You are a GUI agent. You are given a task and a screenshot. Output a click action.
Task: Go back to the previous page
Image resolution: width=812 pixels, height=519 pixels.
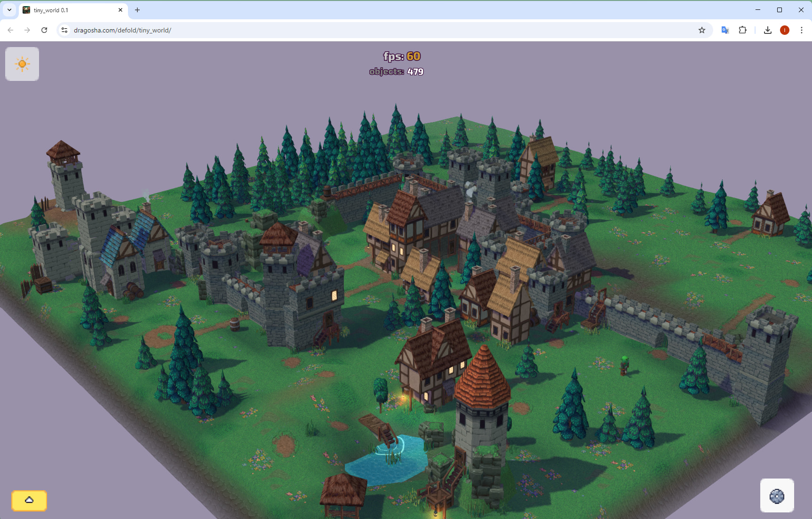[x=10, y=30]
